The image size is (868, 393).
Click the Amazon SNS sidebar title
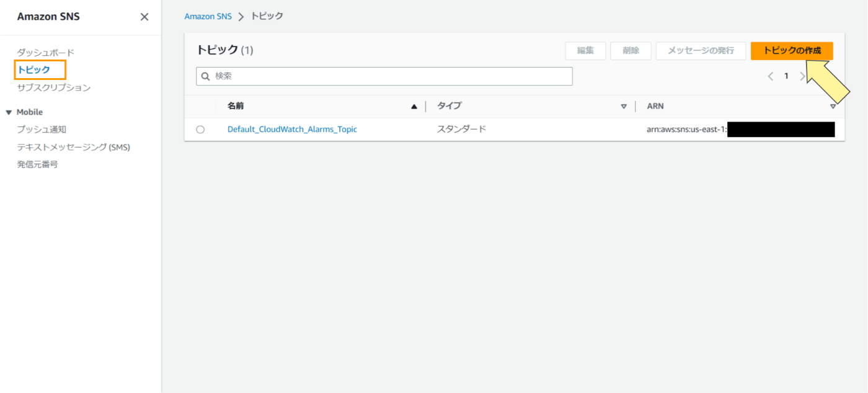pyautogui.click(x=48, y=17)
